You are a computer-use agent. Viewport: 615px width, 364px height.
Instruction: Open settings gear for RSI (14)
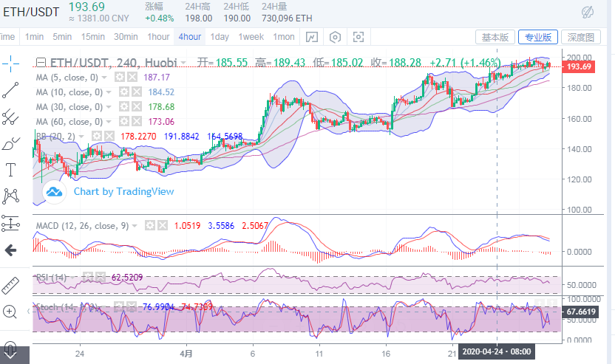88,277
